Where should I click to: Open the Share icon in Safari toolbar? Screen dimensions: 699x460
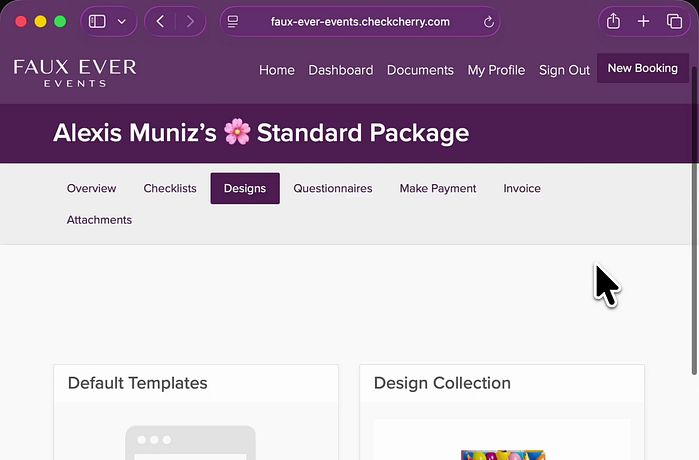point(614,21)
